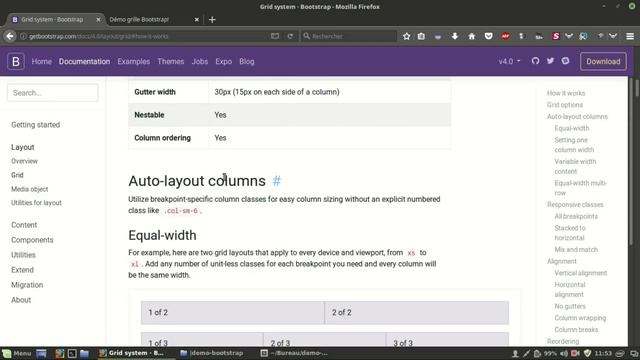Screen dimensions: 640x360
Task: Jump to Responsive classes in contents
Action: click(575, 204)
